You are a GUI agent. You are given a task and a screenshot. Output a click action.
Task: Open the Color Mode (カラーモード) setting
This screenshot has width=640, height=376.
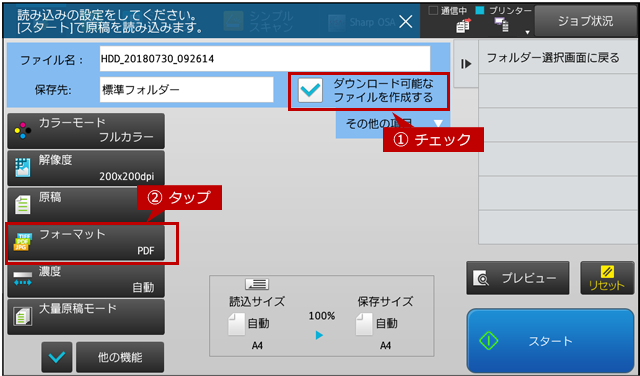click(x=86, y=131)
